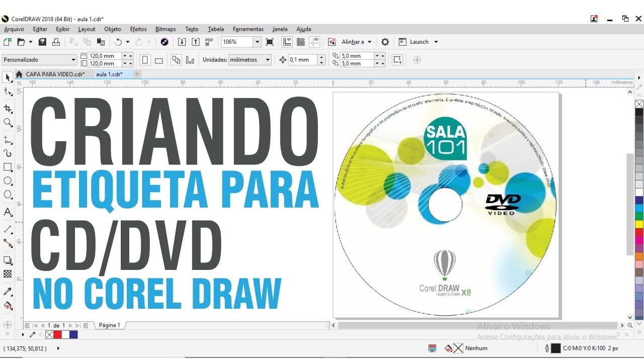Toggle Show Grid
Viewport: 644px width, 362px height.
(301, 42)
